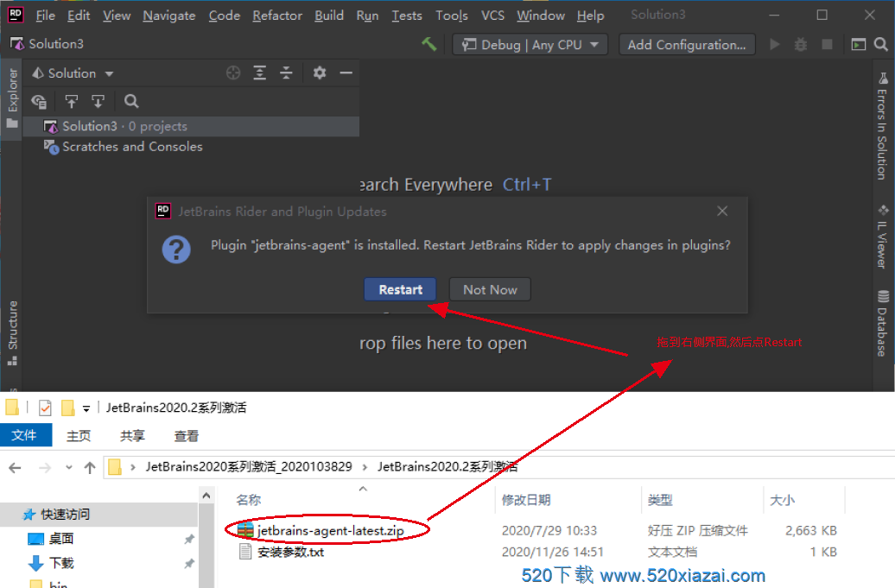Click the Run play icon in toolbar
The image size is (895, 588).
775,44
